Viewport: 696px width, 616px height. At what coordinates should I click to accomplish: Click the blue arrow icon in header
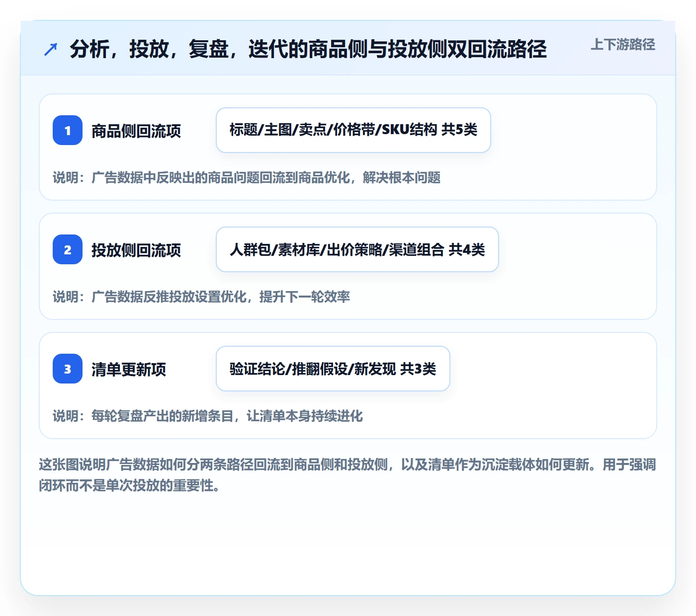(51, 49)
